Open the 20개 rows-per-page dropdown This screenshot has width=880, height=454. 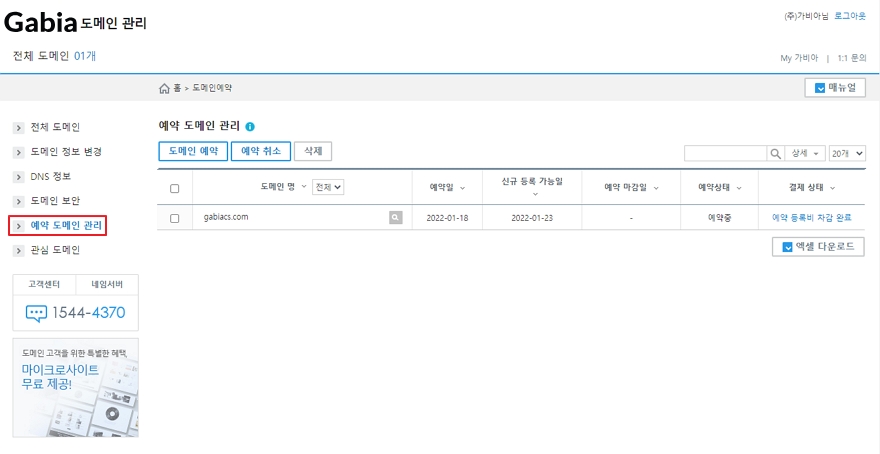coord(846,153)
